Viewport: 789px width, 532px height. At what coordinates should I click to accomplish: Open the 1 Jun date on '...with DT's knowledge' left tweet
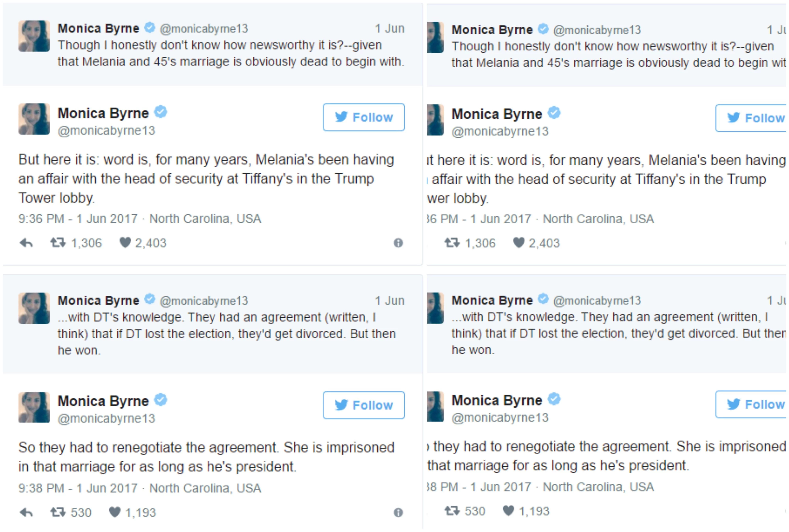[389, 301]
